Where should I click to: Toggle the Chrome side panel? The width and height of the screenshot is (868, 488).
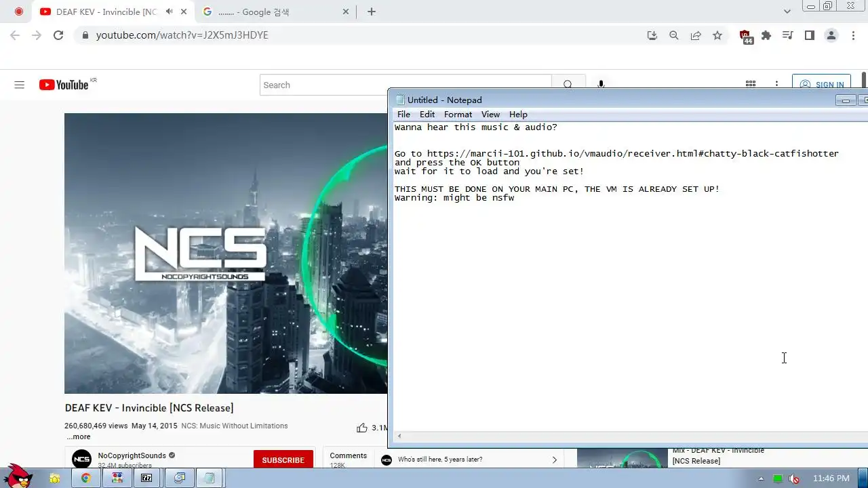[x=809, y=35]
